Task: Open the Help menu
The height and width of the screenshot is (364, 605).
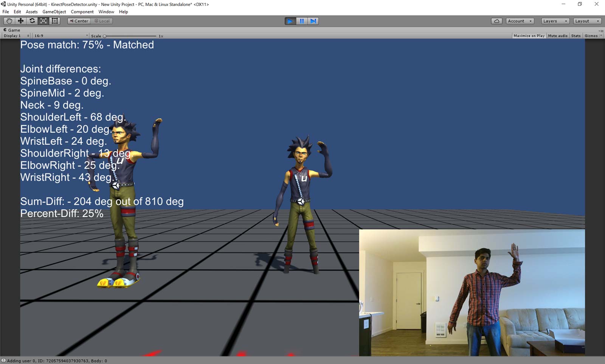Action: point(124,12)
